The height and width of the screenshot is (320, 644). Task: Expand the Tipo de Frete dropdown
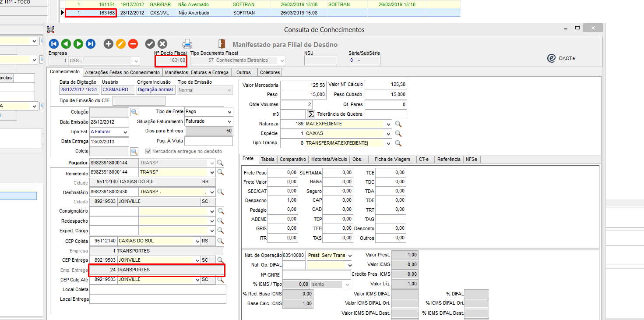point(230,112)
